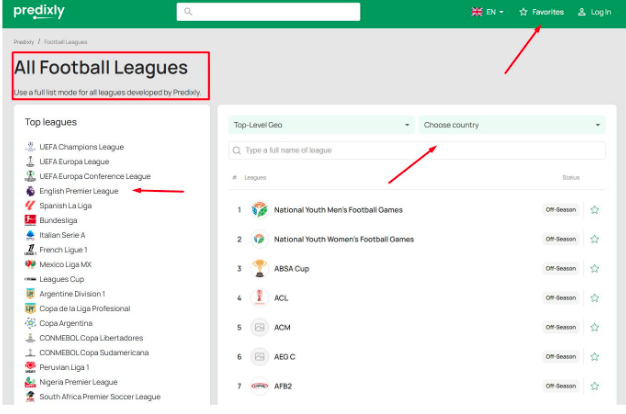This screenshot has width=626, height=414.
Task: Click the league name search field
Action: tap(417, 150)
